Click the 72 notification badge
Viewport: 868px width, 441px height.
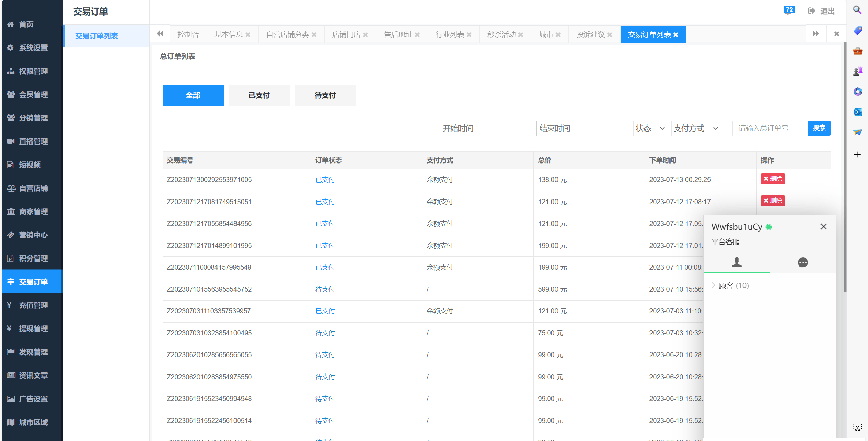pos(789,10)
